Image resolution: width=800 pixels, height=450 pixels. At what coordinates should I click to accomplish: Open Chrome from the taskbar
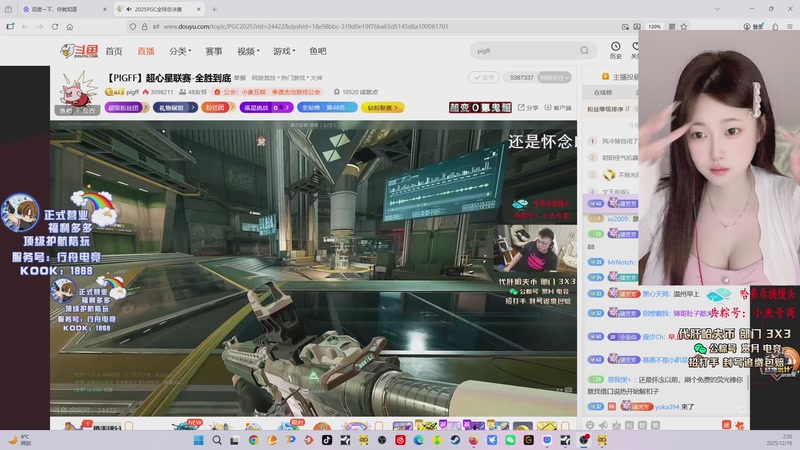pyautogui.click(x=254, y=440)
